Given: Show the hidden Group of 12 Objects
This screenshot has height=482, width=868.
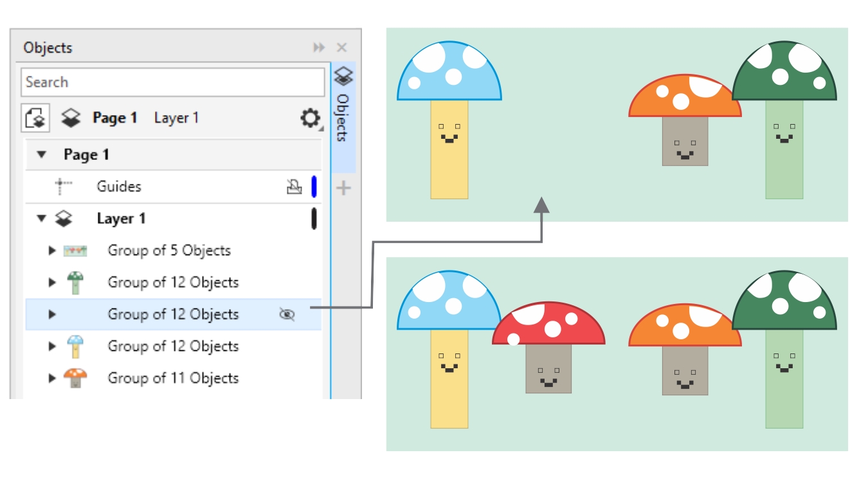Looking at the screenshot, I should pos(287,314).
